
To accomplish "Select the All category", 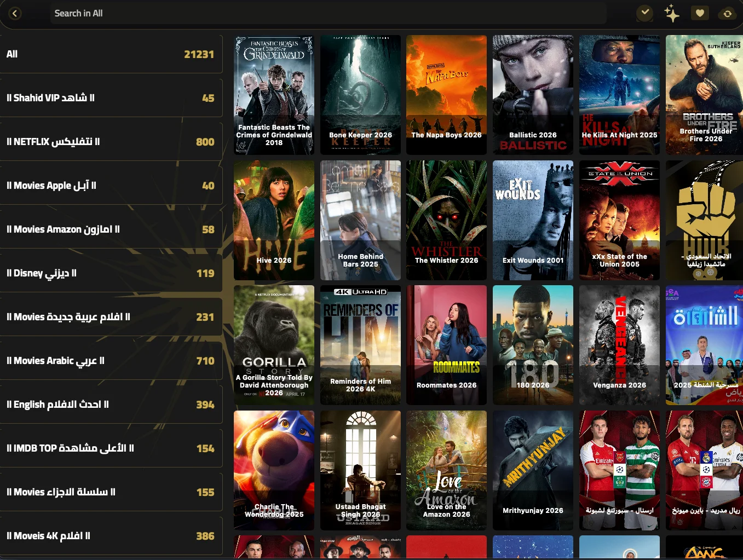I will coord(111,54).
